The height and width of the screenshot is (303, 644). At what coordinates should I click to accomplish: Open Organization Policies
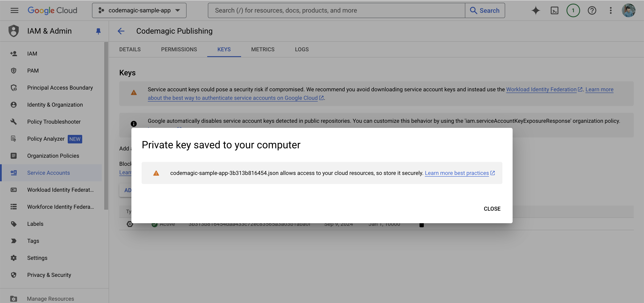point(51,156)
